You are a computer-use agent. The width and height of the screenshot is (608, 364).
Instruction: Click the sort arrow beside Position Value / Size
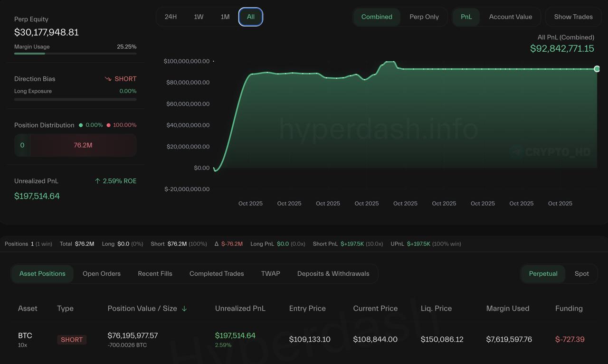[x=184, y=308]
